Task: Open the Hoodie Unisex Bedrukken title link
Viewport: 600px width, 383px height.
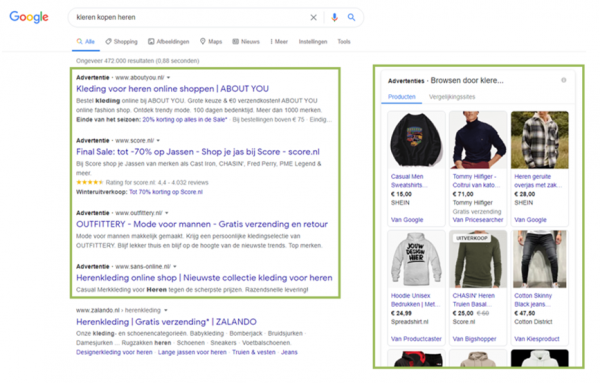Action: click(416, 300)
